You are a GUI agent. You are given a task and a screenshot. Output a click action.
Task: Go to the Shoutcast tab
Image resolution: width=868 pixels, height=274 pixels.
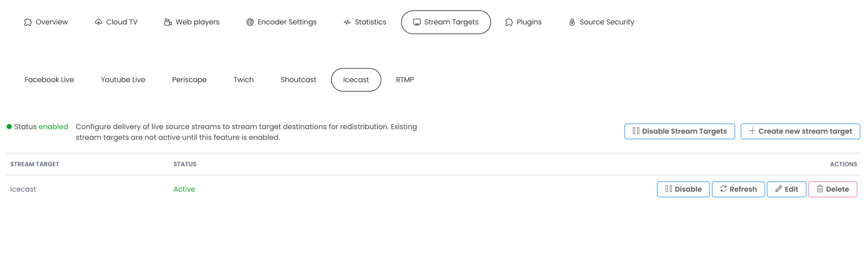(298, 80)
